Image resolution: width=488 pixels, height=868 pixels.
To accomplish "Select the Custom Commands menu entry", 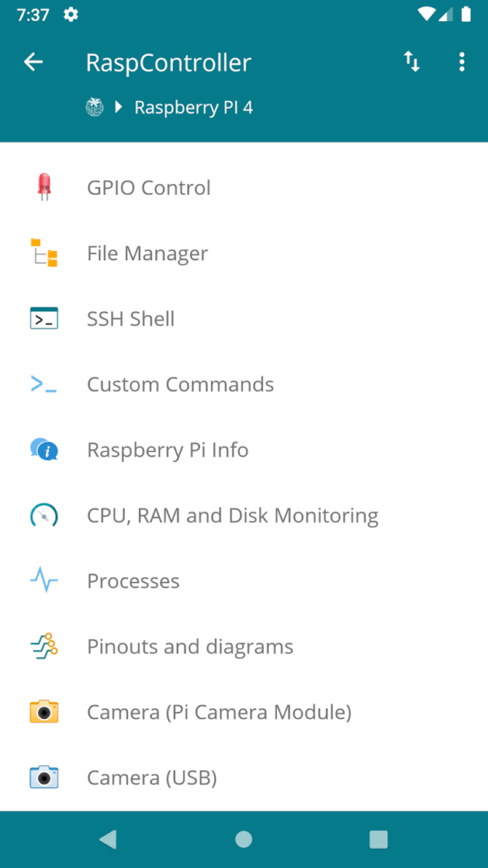I will 244,384.
